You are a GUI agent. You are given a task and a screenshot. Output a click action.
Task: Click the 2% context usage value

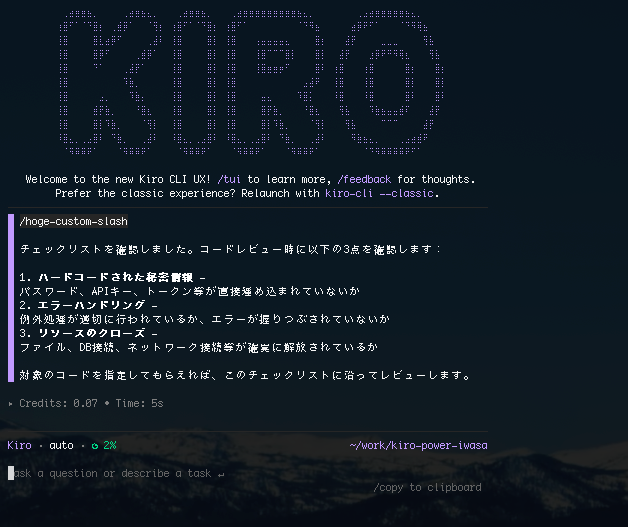(110, 445)
